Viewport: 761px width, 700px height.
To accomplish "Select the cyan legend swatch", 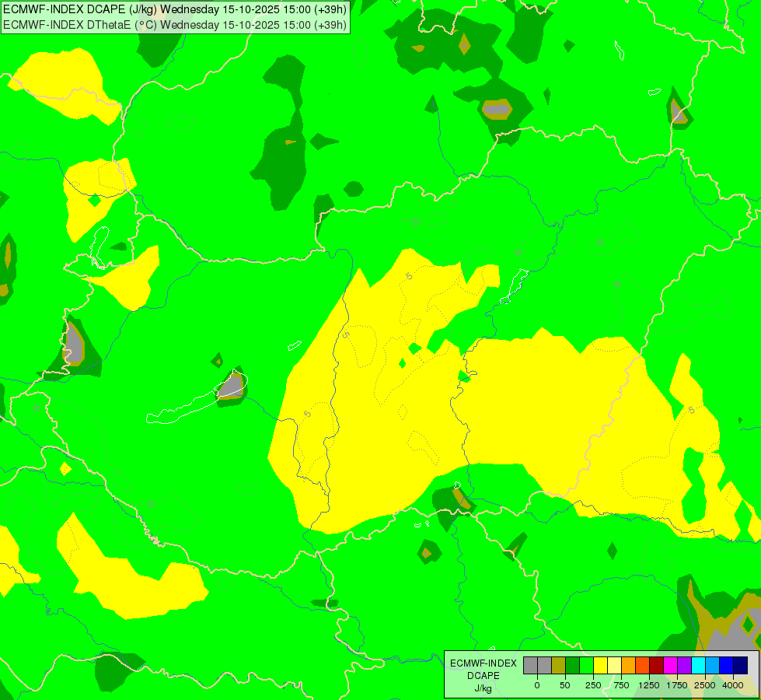I will 698,666.
